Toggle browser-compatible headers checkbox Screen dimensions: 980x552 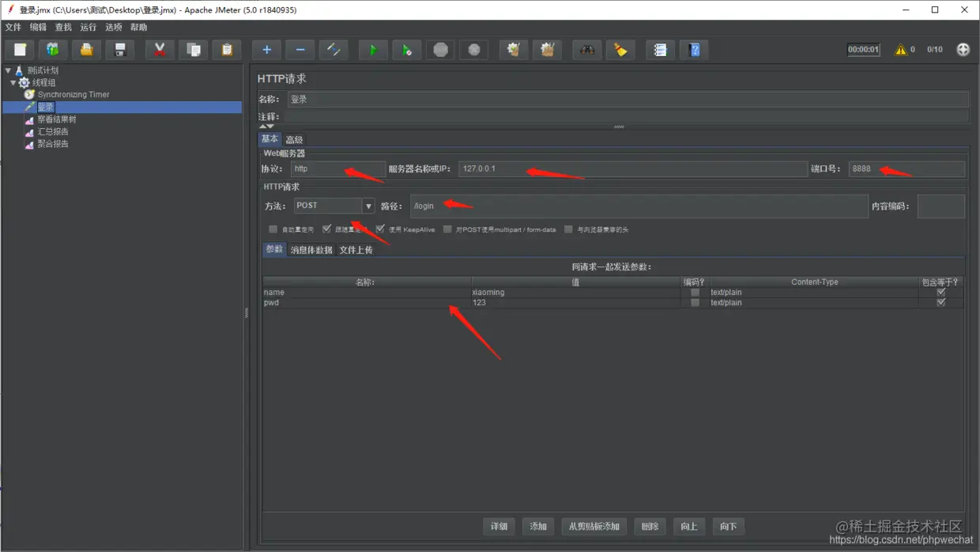point(568,229)
